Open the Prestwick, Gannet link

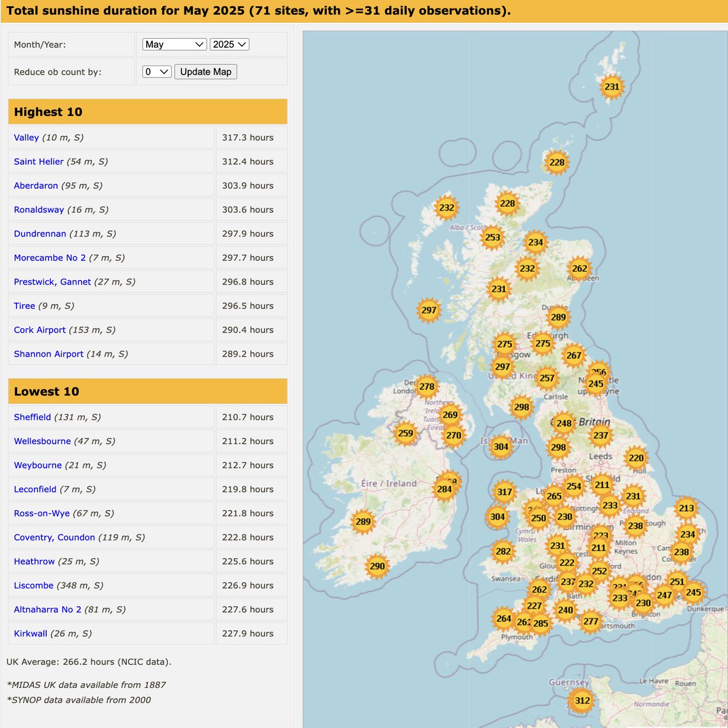(52, 282)
